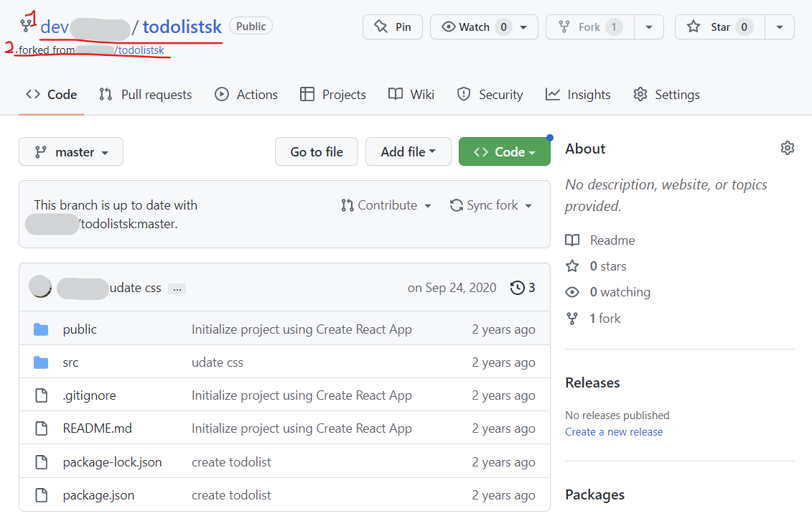
Task: Expand the Add file dropdown
Action: (408, 151)
